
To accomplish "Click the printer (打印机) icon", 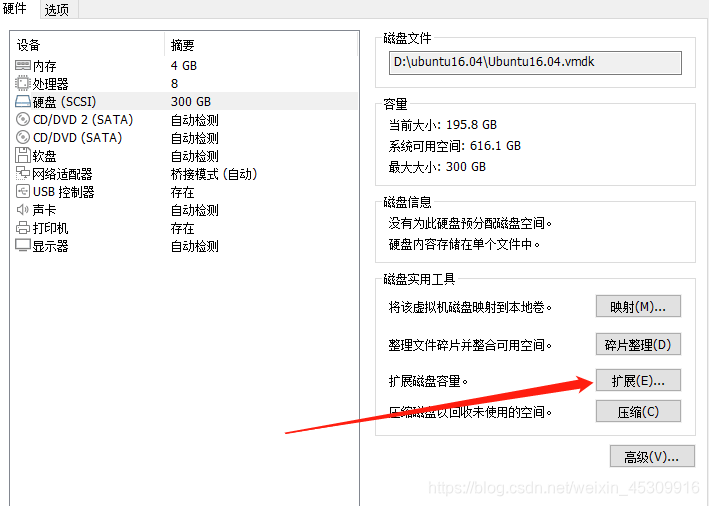I will [23, 227].
